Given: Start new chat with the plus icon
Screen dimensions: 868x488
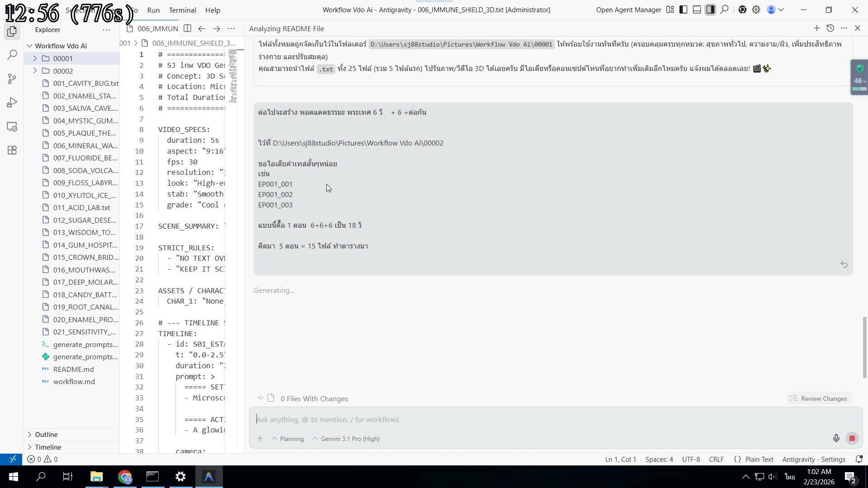Looking at the screenshot, I should point(816,28).
